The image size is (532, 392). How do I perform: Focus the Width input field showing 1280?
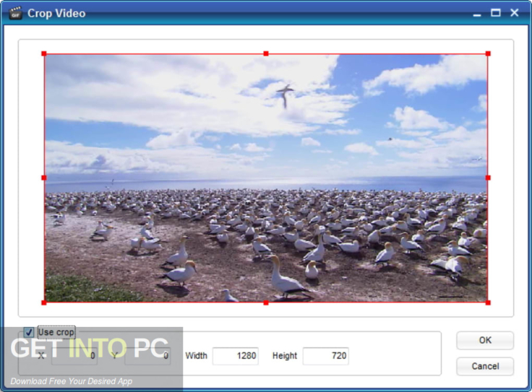(236, 356)
